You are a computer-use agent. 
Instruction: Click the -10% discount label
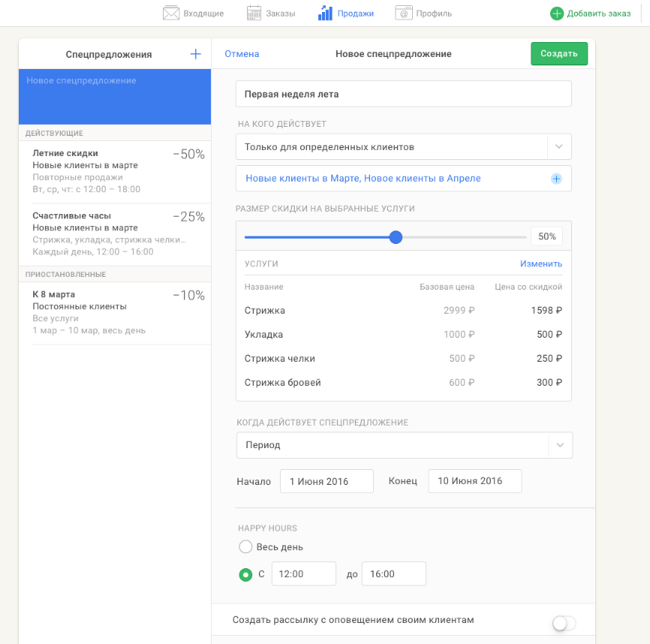pos(188,296)
